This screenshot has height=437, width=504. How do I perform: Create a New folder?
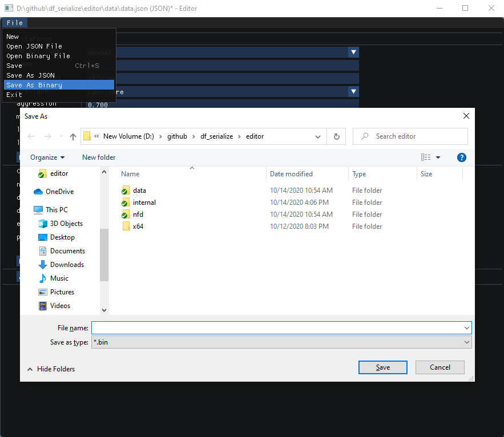(x=99, y=157)
